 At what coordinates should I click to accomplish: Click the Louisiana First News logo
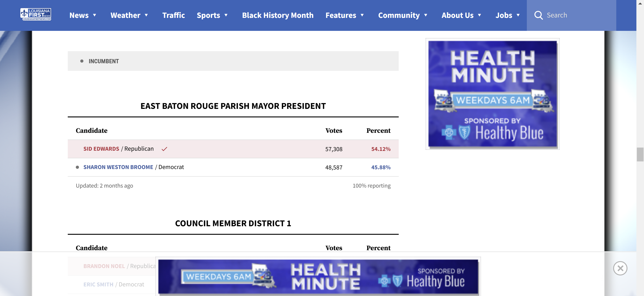pyautogui.click(x=36, y=14)
